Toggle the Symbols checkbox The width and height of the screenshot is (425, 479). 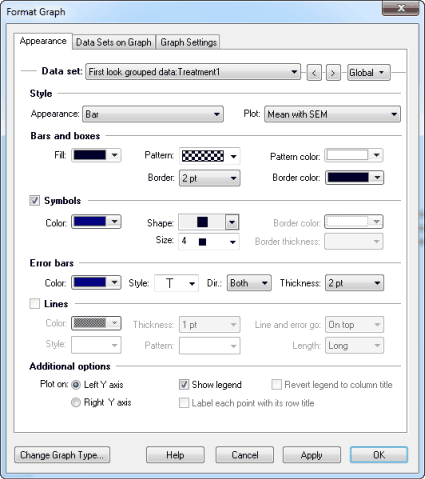[x=34, y=200]
